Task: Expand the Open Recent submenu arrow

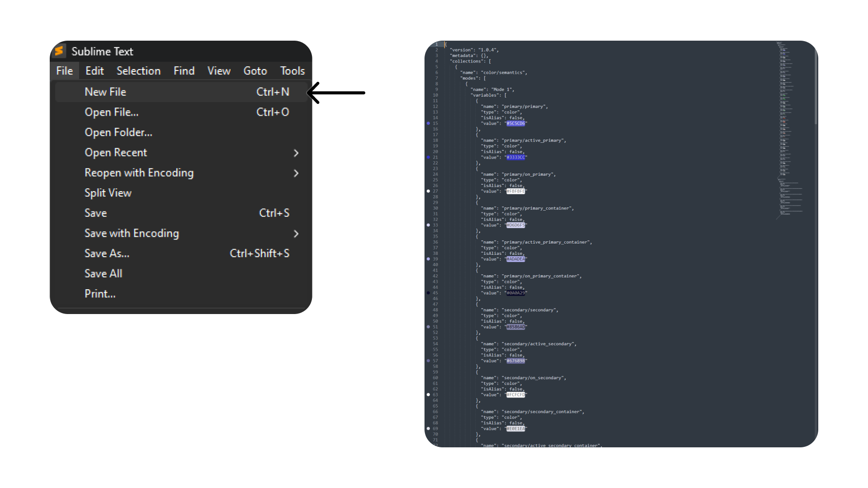Action: (296, 153)
